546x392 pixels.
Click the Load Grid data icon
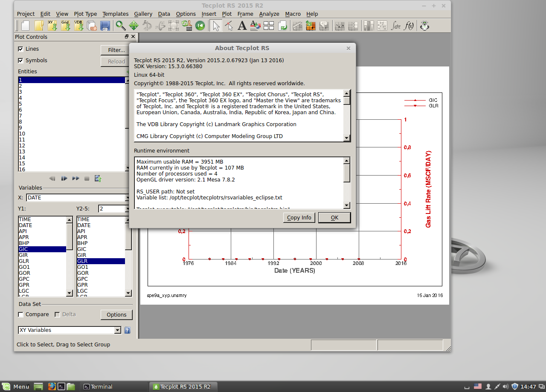(66, 26)
